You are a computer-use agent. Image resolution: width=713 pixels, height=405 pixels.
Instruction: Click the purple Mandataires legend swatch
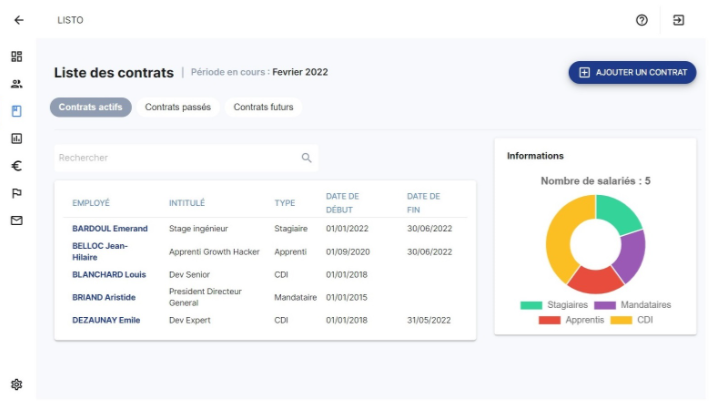605,305
